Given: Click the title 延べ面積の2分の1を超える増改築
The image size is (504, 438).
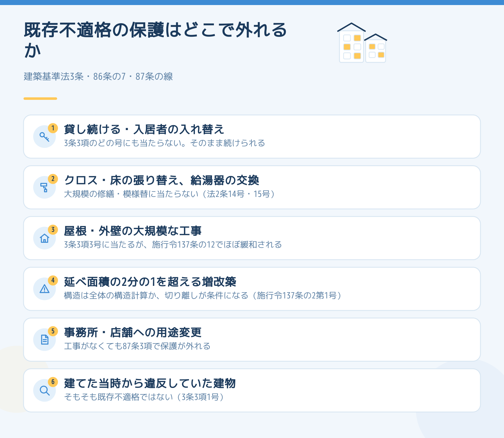Looking at the screenshot, I should coord(150,282).
